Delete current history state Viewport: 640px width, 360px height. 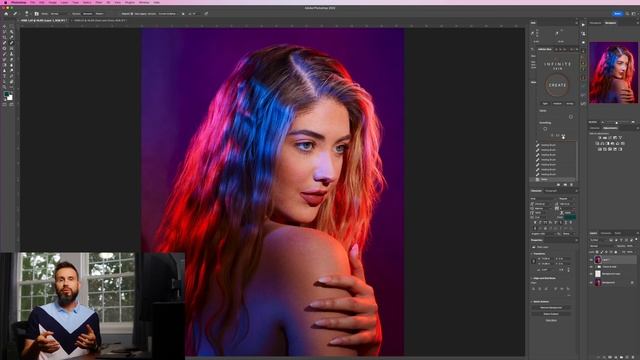coord(571,185)
